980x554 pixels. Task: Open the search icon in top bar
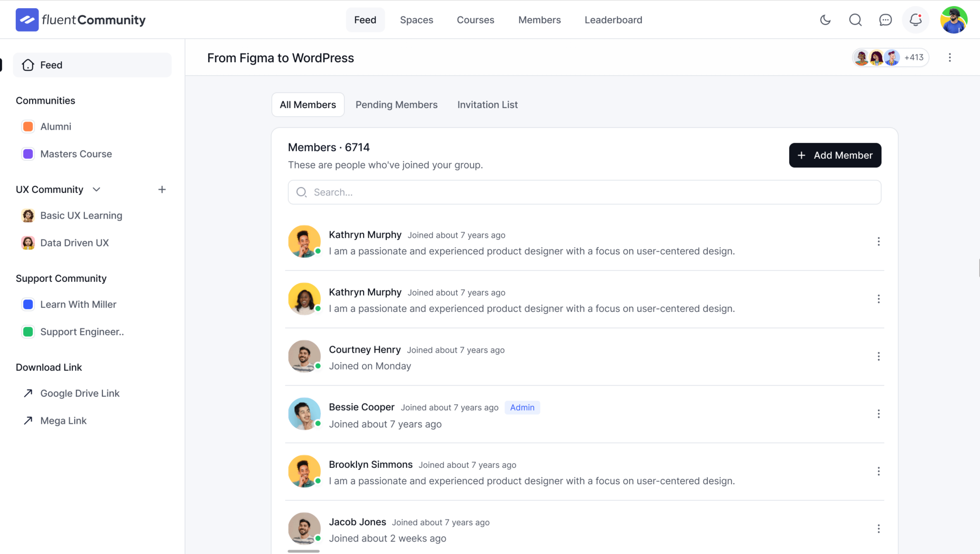(855, 20)
